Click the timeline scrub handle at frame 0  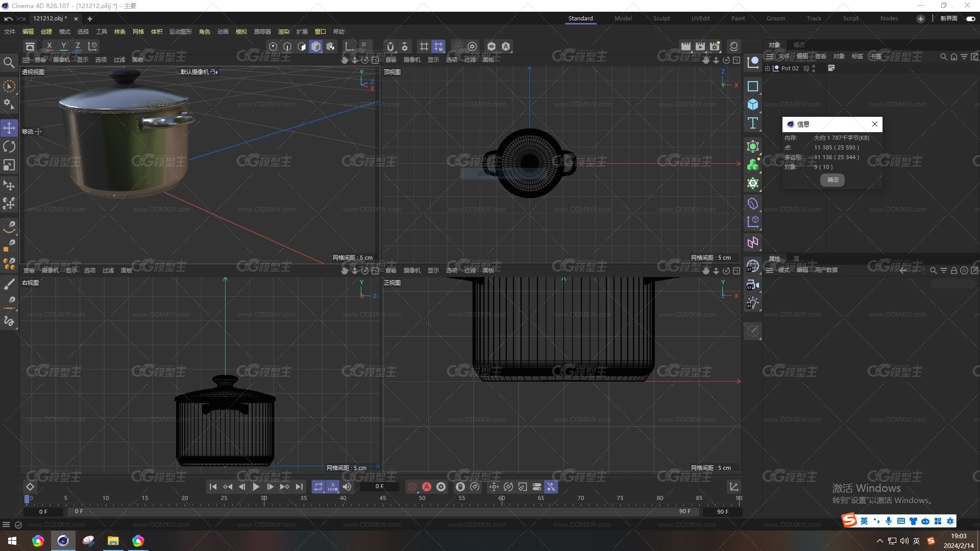(27, 499)
